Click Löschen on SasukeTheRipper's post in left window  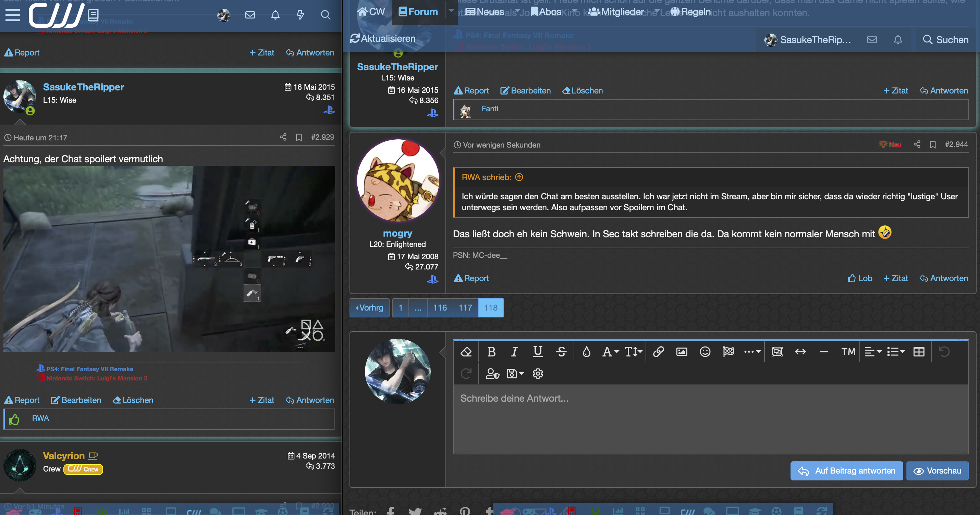pyautogui.click(x=133, y=400)
